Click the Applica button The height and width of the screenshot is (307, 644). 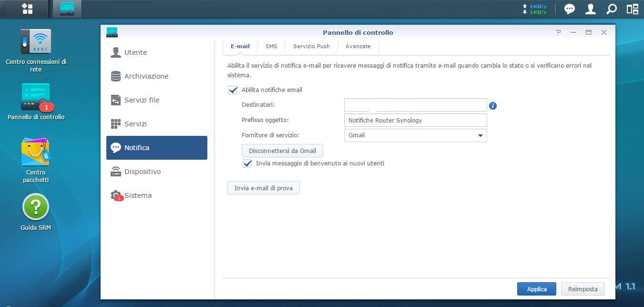click(537, 289)
